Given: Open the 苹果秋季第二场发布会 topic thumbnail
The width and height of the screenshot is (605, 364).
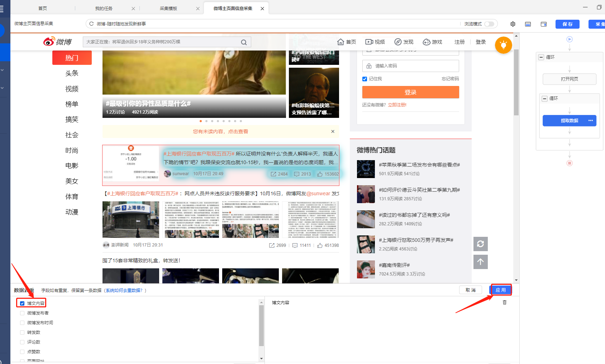Looking at the screenshot, I should pyautogui.click(x=366, y=169).
